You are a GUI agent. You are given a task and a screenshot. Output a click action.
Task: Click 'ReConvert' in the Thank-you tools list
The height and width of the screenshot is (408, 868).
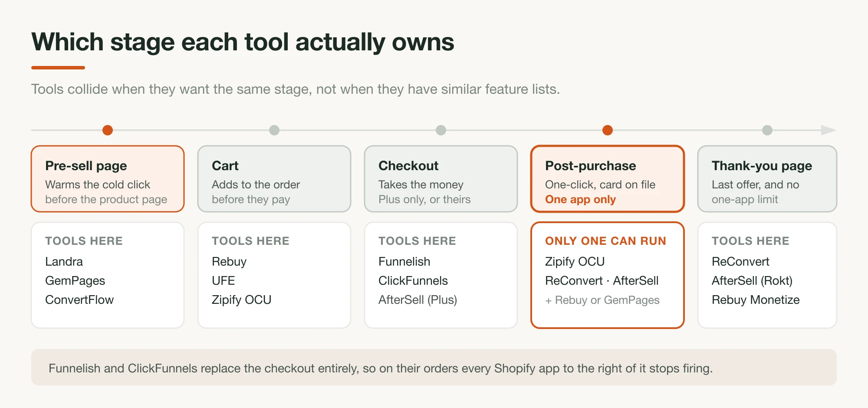740,262
